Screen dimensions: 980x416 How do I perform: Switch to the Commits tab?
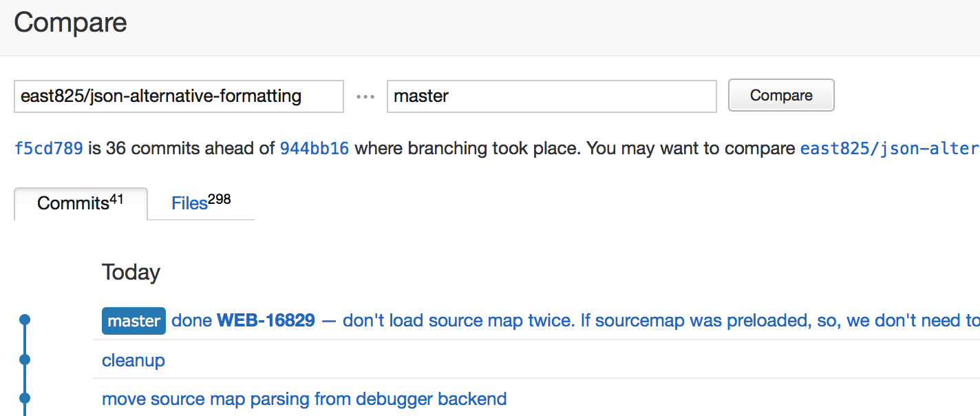coord(81,203)
